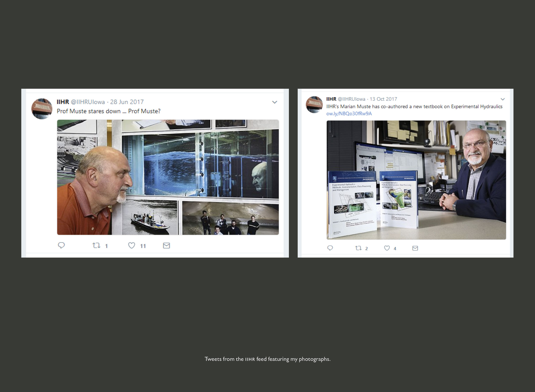Direct message icon under June tweet

click(x=166, y=245)
